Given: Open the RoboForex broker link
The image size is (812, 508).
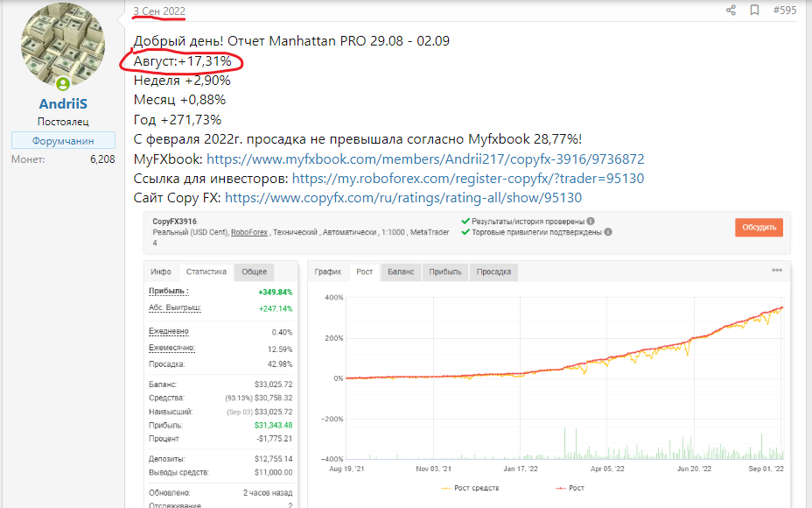Looking at the screenshot, I should (249, 232).
